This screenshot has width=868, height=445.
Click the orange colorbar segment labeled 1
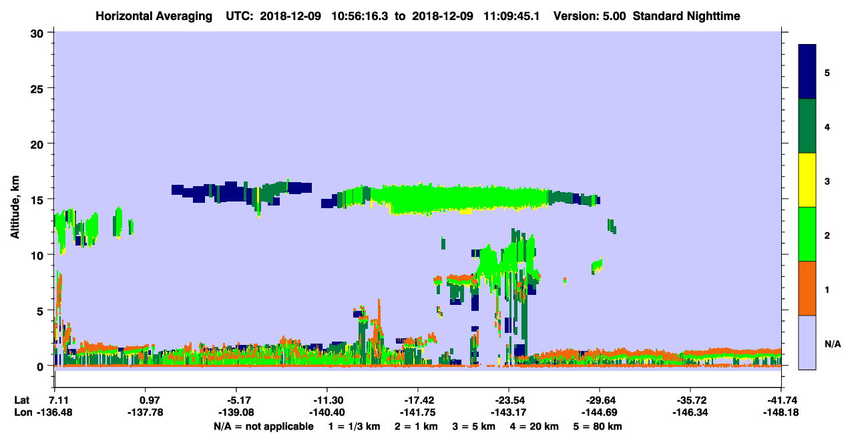click(x=807, y=288)
